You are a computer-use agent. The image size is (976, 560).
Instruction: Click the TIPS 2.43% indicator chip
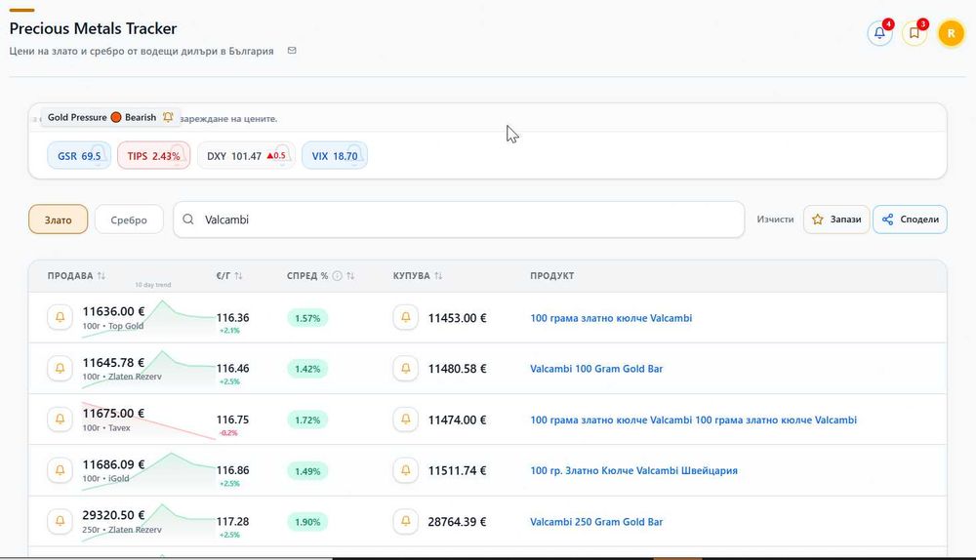pos(154,155)
